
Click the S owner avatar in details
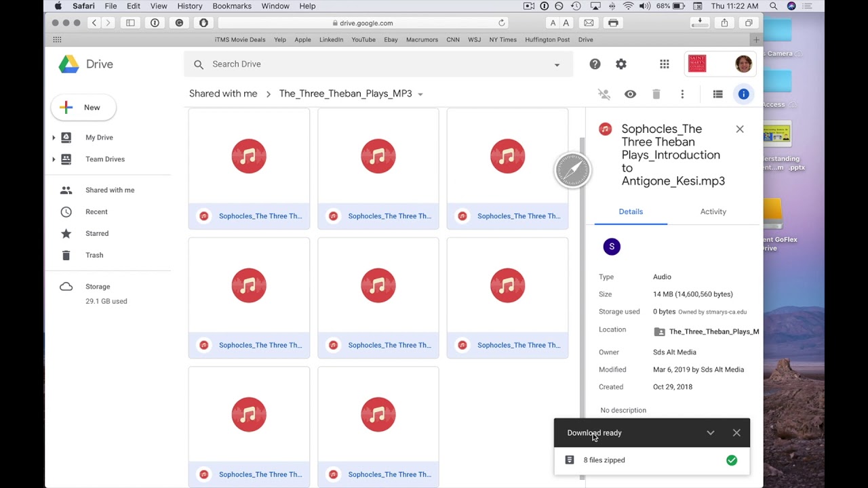612,247
